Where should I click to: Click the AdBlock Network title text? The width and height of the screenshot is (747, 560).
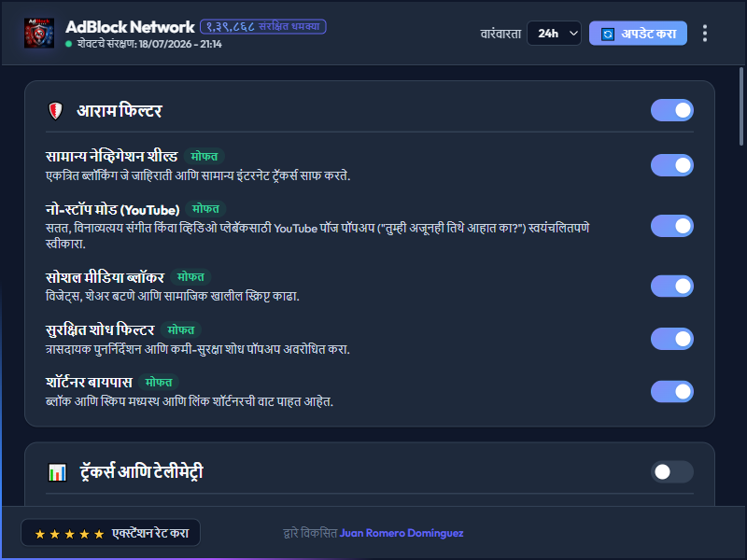130,27
